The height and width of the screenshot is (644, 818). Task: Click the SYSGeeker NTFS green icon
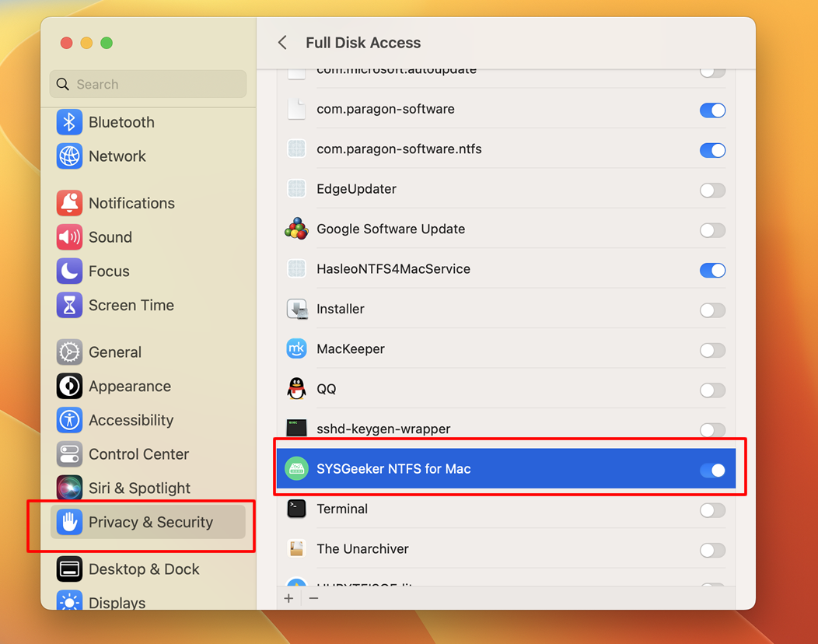point(296,469)
